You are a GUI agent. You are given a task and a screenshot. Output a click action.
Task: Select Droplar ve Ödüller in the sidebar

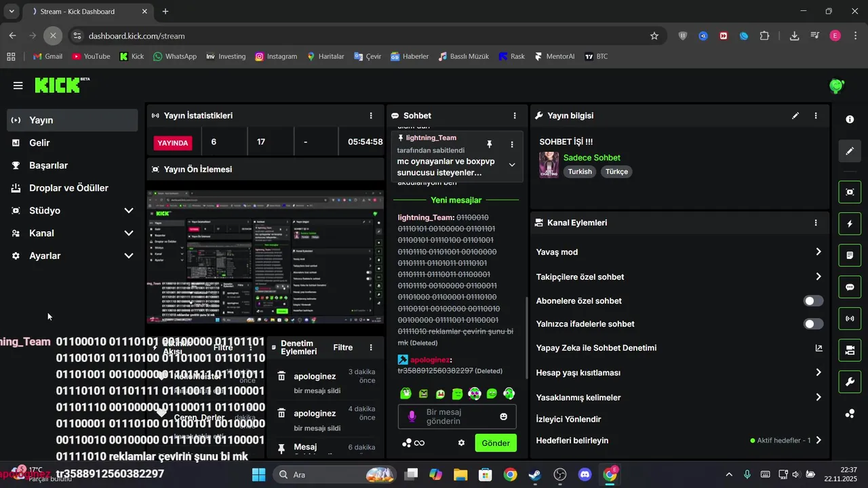tap(73, 188)
